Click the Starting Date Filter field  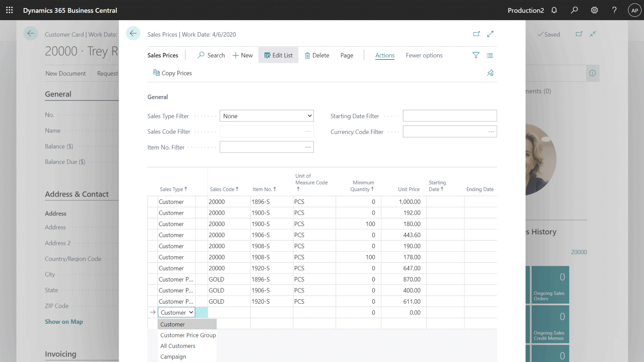coord(450,116)
